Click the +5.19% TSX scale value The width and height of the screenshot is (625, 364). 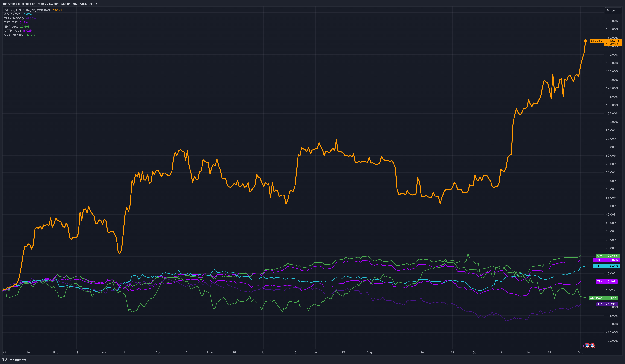pos(611,282)
